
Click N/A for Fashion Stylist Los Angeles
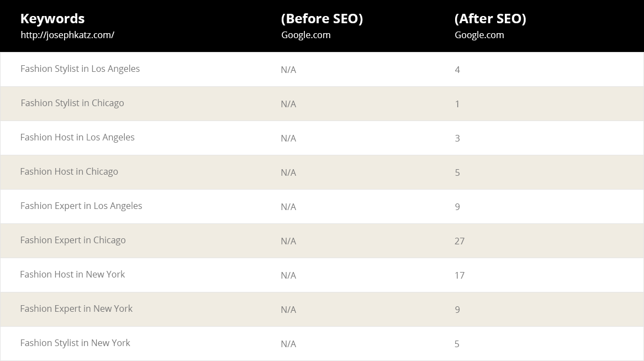288,70
